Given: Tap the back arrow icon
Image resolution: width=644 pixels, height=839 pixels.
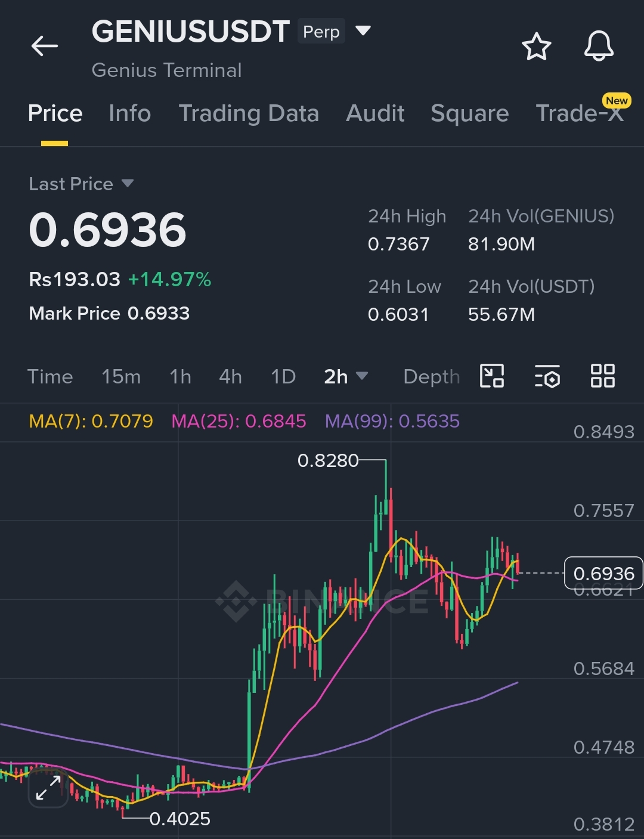Looking at the screenshot, I should click(x=45, y=46).
